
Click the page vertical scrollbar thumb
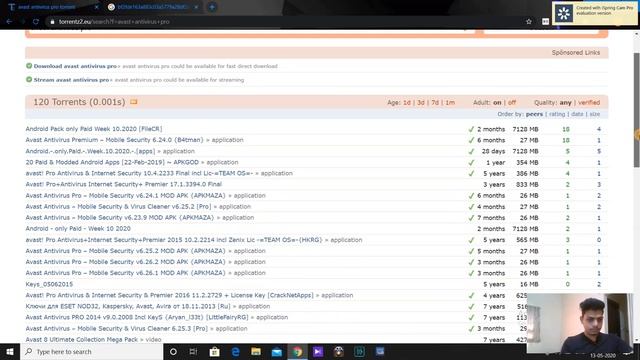point(636,110)
